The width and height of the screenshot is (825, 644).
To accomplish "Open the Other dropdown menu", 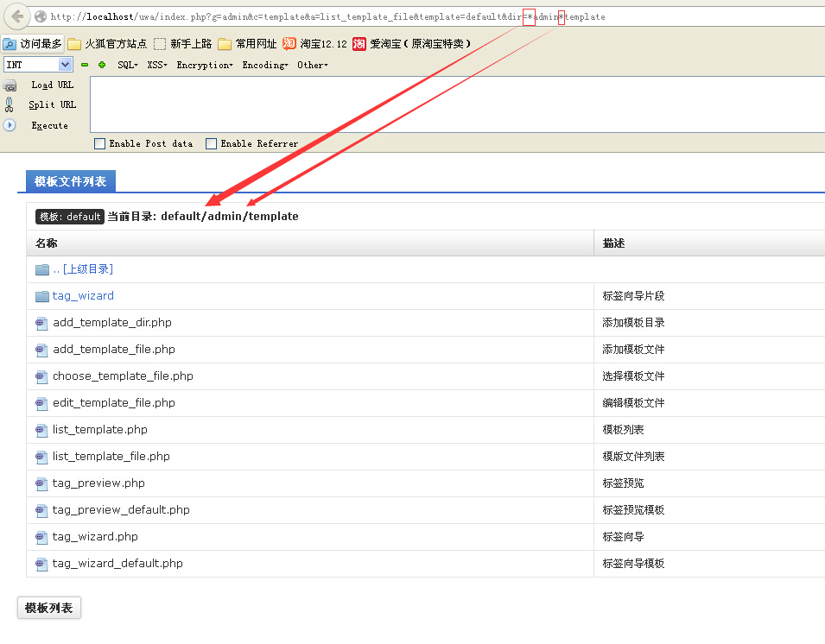I will (313, 66).
